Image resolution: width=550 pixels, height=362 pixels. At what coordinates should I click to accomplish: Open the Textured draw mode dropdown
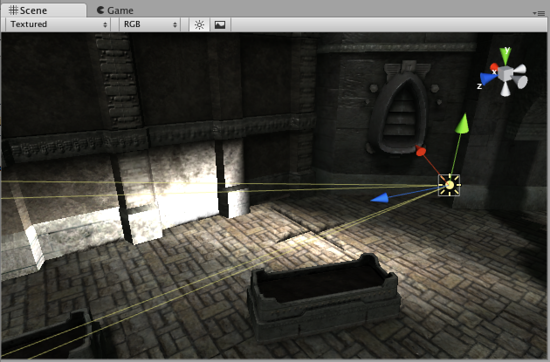coord(58,25)
